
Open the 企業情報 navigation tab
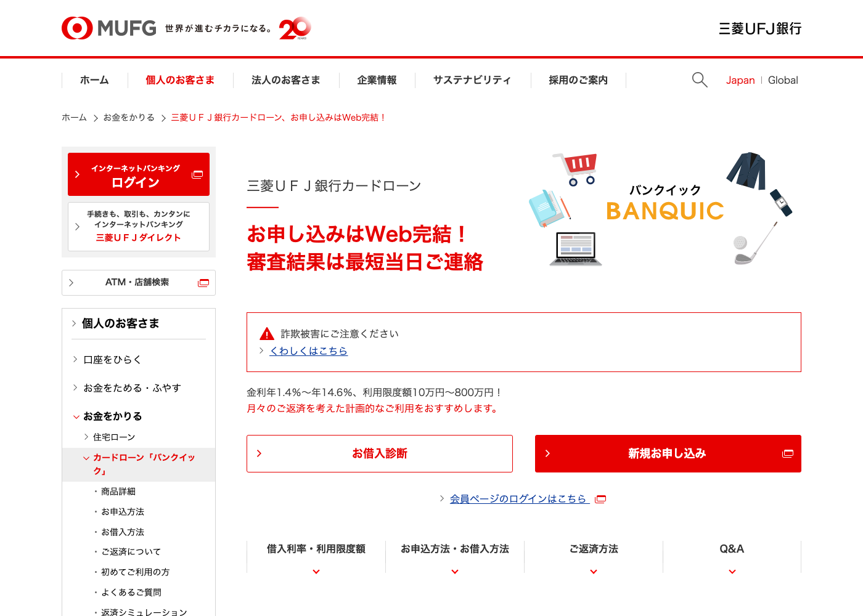377,80
